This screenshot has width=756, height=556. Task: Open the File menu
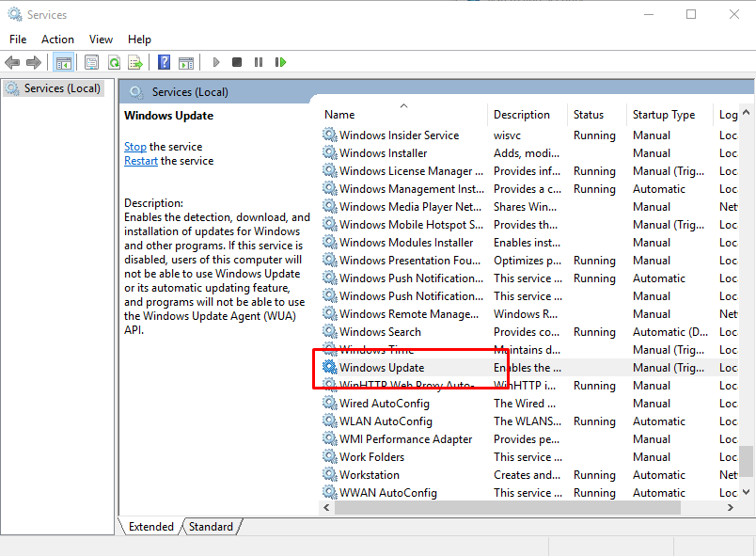[x=18, y=40]
